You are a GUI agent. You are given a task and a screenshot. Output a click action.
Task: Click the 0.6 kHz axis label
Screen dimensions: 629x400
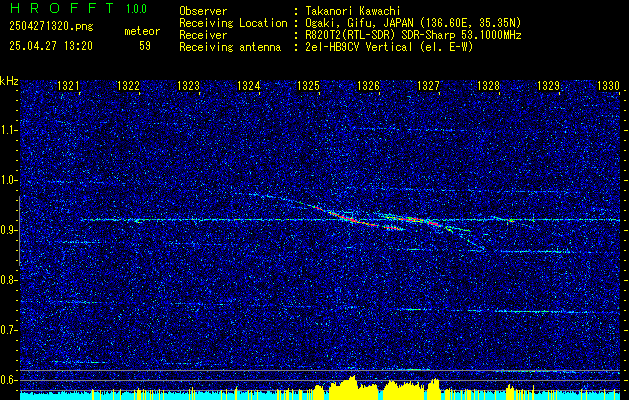8,380
